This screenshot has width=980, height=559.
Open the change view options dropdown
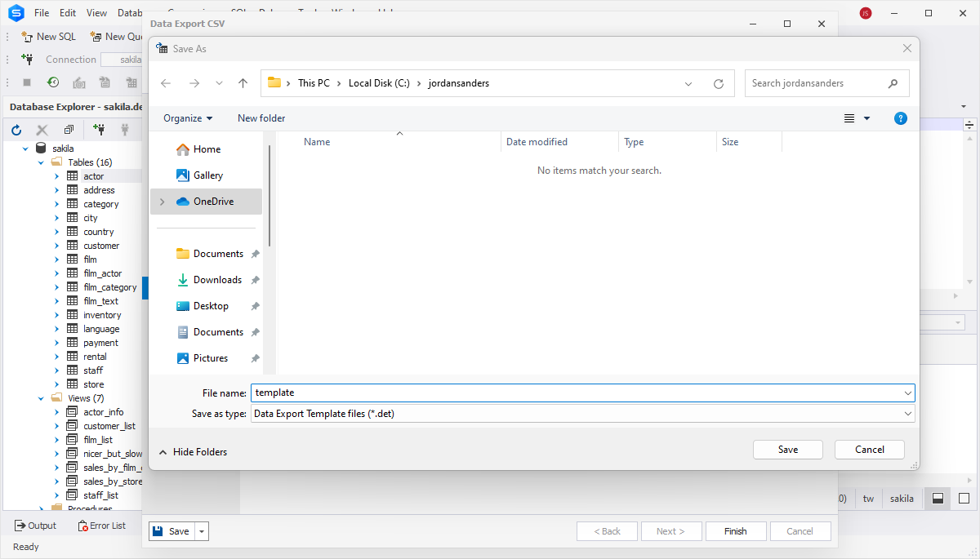866,118
